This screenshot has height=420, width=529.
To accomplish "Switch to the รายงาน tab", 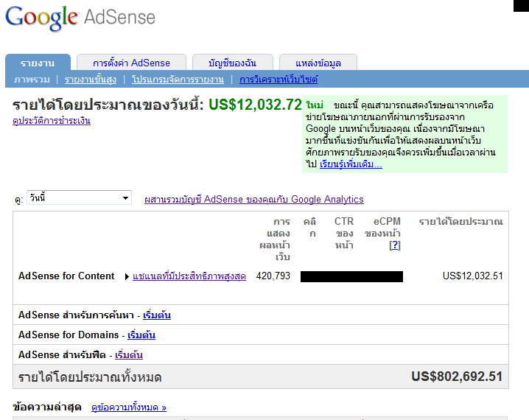I will [x=40, y=63].
